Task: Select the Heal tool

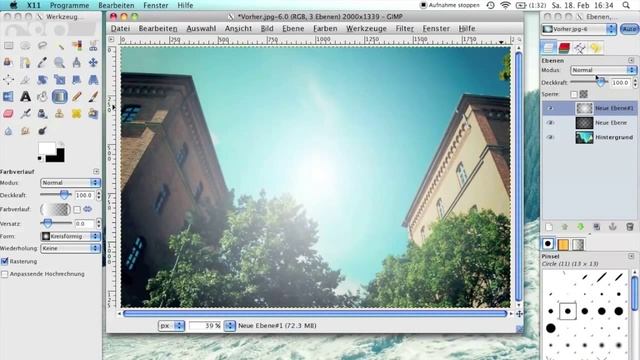Action: [x=76, y=113]
